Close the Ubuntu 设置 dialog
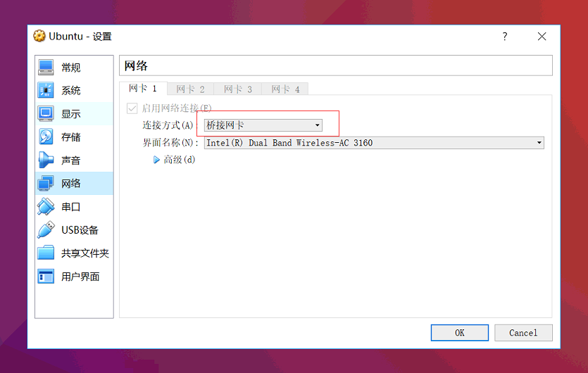This screenshot has height=373, width=588. [x=542, y=37]
